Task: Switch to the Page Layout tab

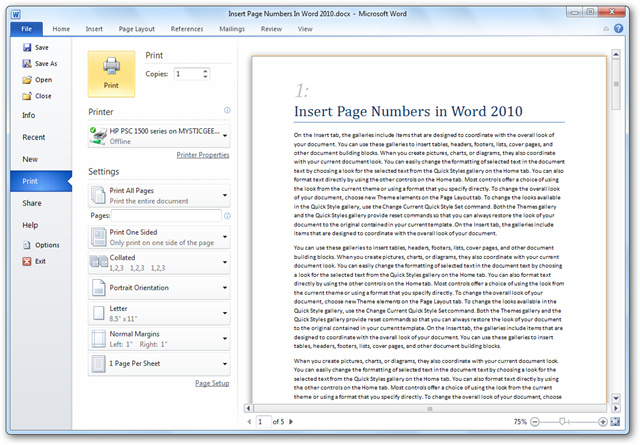Action: point(137,29)
